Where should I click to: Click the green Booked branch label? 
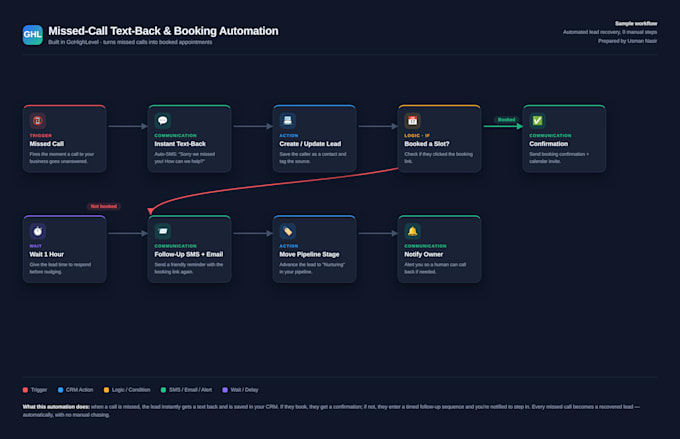506,119
